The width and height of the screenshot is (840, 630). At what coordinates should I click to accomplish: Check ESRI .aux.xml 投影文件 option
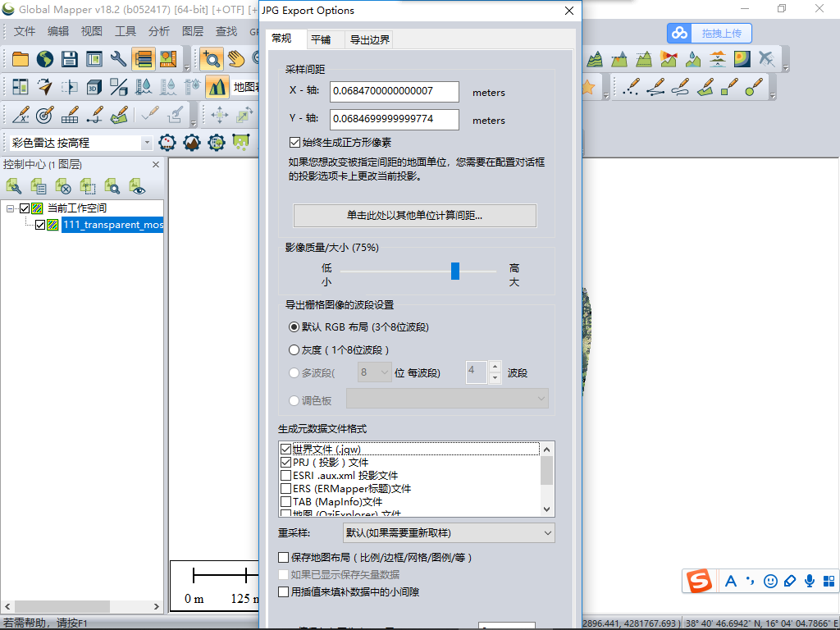tap(286, 476)
